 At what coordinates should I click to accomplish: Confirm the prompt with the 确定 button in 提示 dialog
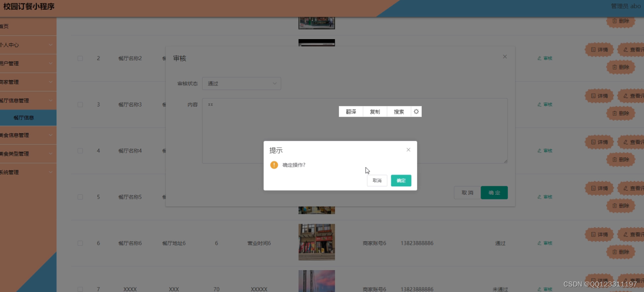coord(401,181)
